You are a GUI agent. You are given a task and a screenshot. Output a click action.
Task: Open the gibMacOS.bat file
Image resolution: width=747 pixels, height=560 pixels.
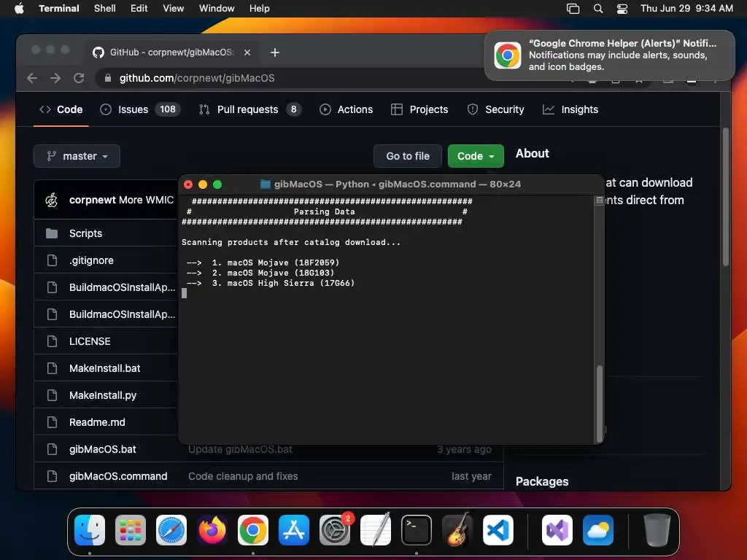coord(102,449)
